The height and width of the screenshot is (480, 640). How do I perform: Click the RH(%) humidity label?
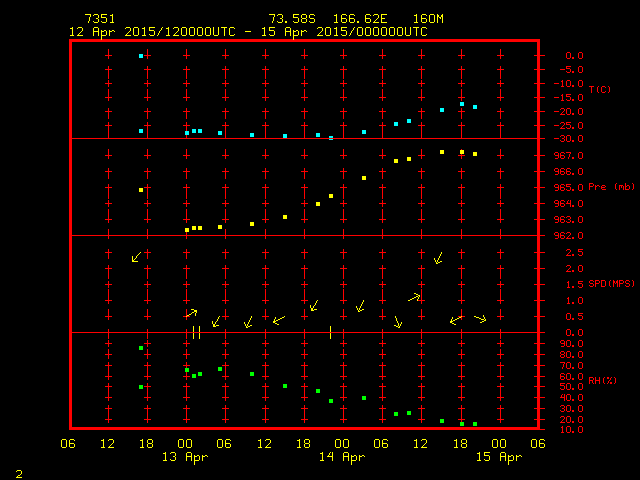pyautogui.click(x=602, y=381)
